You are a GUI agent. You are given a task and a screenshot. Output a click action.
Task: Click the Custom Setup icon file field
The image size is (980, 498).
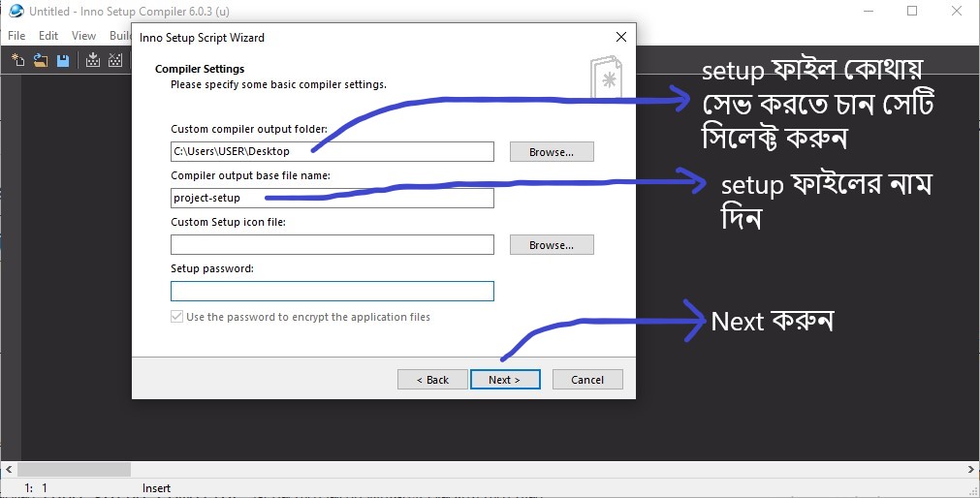click(x=332, y=244)
